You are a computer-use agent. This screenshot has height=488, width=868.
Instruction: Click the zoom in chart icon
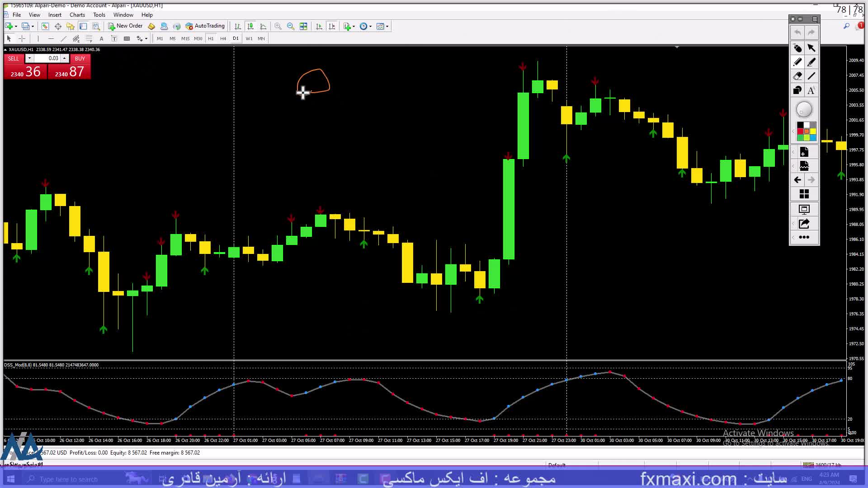278,26
